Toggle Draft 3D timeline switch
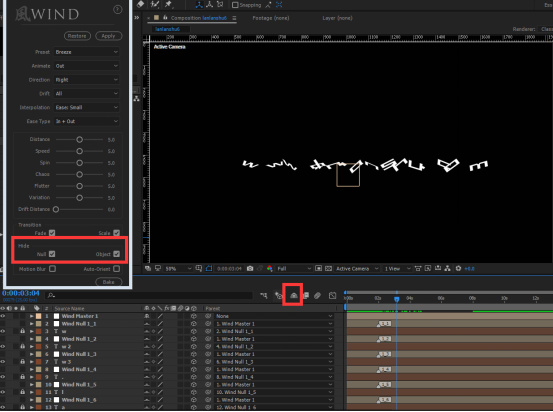 tap(279, 296)
